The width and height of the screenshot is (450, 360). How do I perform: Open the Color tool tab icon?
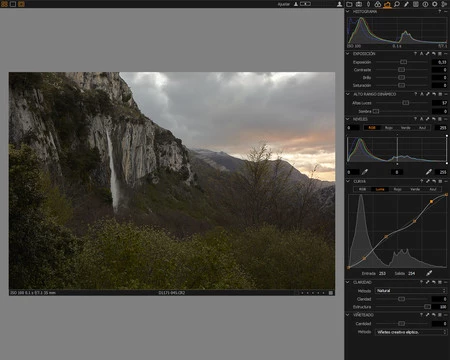point(377,4)
